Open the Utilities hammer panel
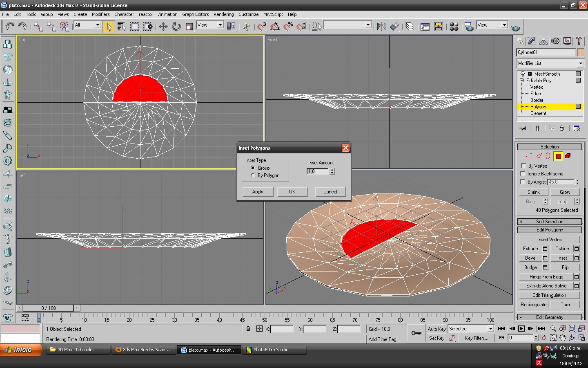The width and height of the screenshot is (588, 368). tap(579, 41)
